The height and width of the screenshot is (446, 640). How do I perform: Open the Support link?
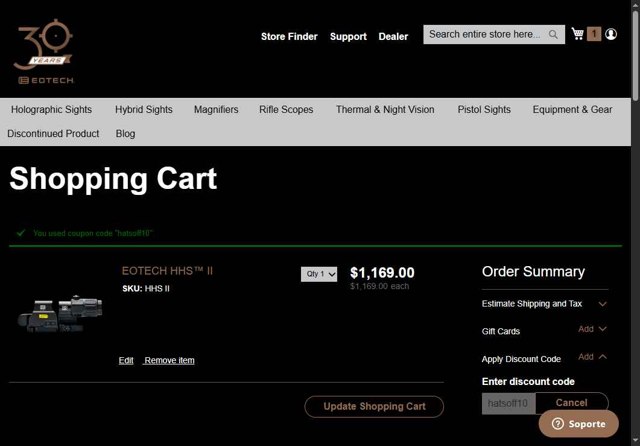(x=348, y=36)
